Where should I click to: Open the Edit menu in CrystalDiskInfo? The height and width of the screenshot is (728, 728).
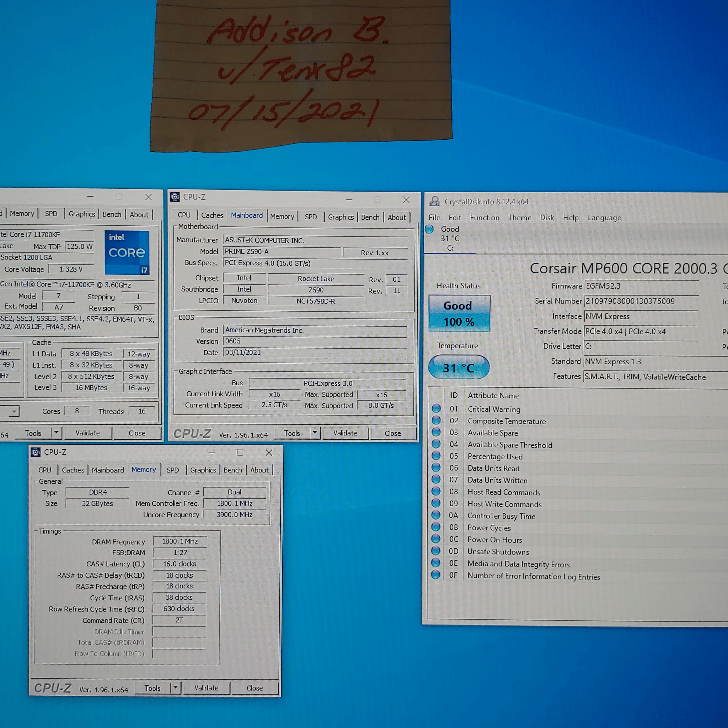tap(455, 218)
